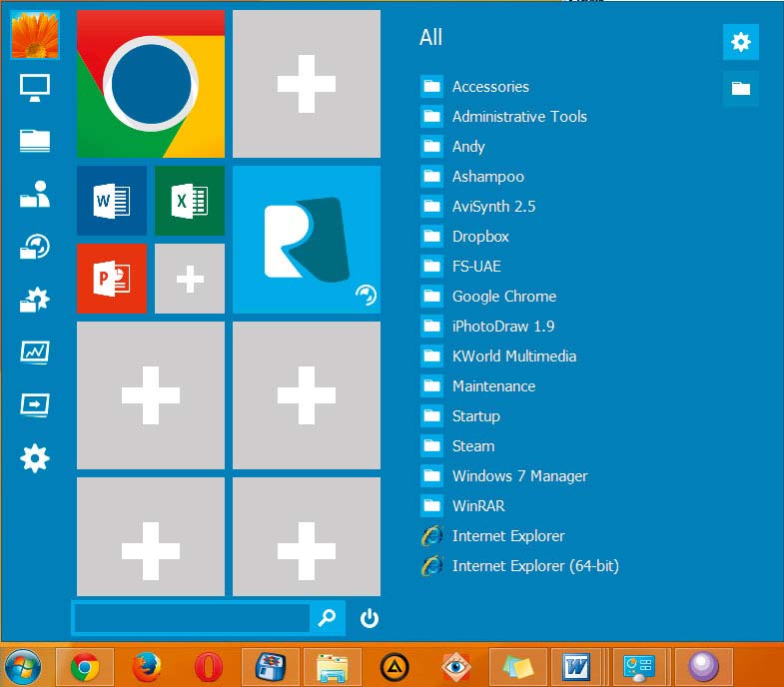Open the control panel taskbar icon
Image resolution: width=784 pixels, height=687 pixels.
coord(639,666)
